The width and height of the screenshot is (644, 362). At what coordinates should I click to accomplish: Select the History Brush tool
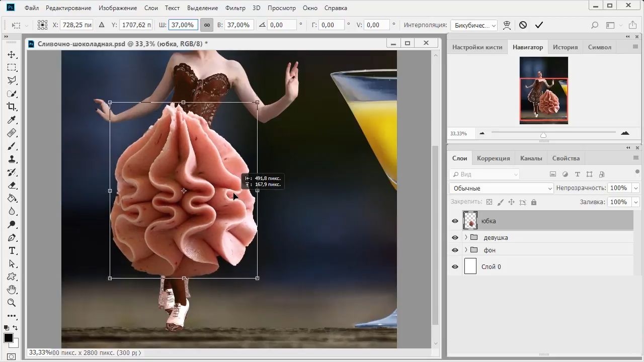12,172
